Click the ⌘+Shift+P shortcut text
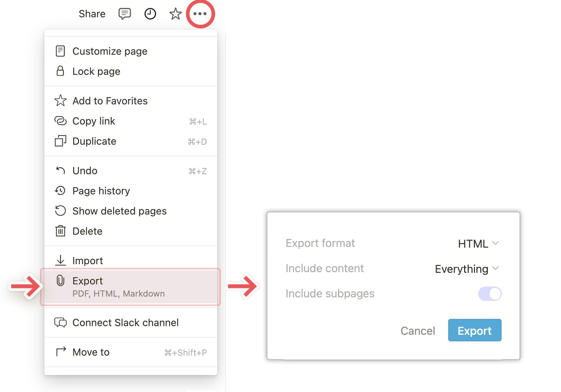This screenshot has height=392, width=561. pos(186,353)
